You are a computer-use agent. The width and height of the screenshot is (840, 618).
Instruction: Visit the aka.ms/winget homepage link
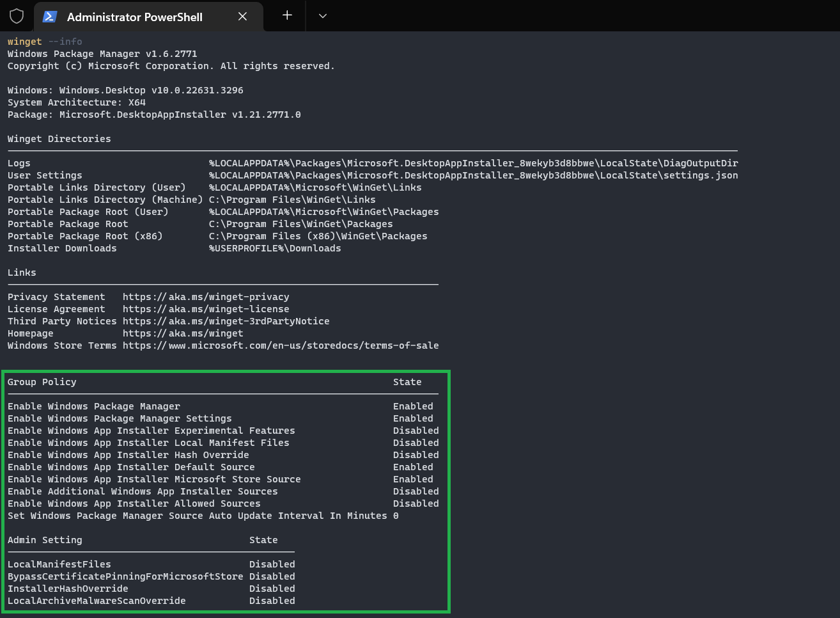tap(183, 333)
